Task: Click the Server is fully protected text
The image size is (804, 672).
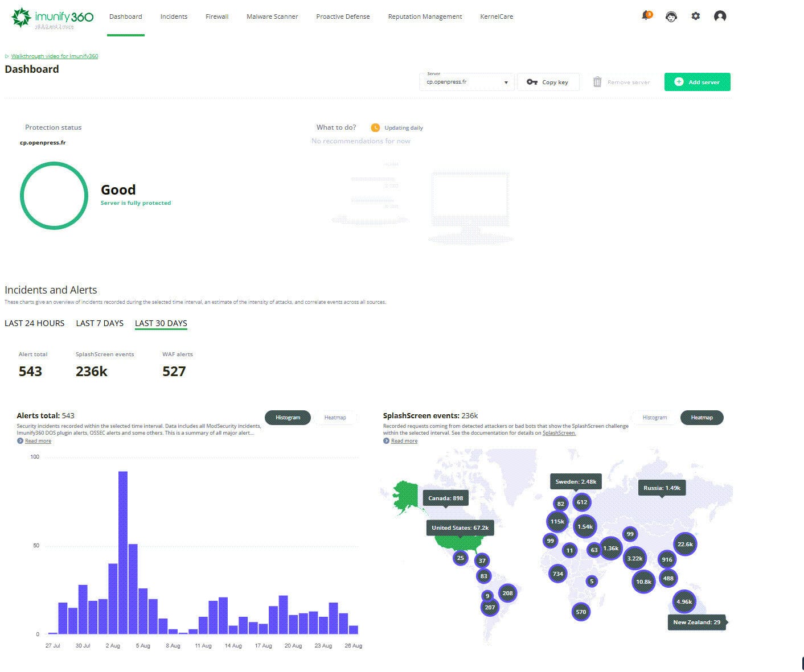Action: pos(136,203)
